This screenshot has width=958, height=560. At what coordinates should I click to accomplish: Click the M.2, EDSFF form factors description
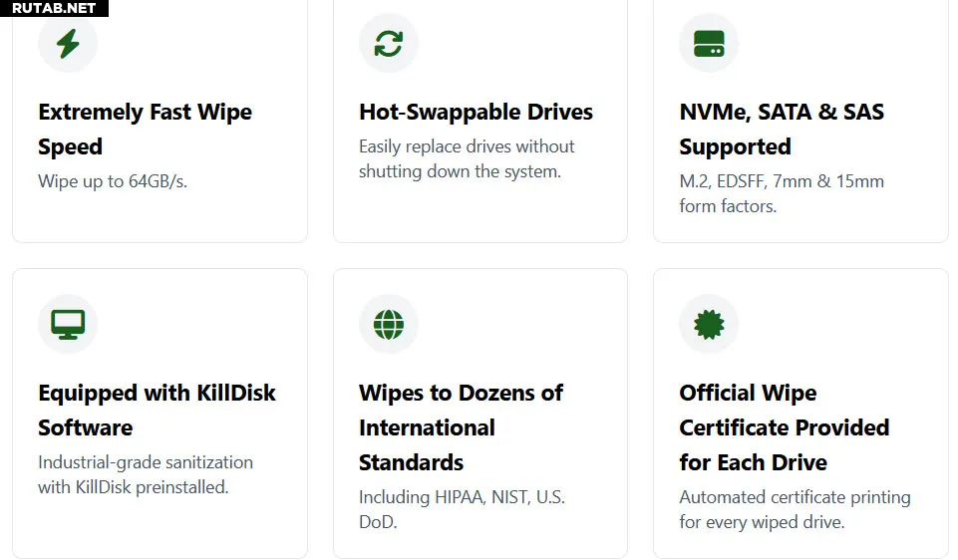point(781,193)
